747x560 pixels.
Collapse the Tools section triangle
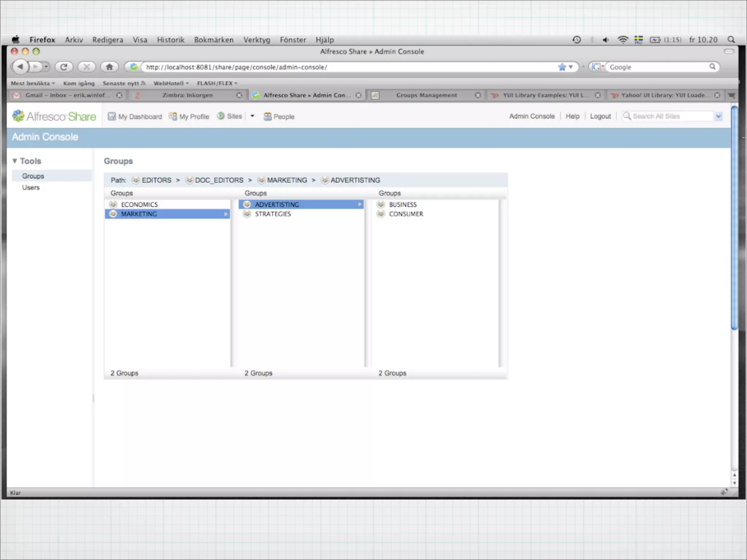[15, 161]
